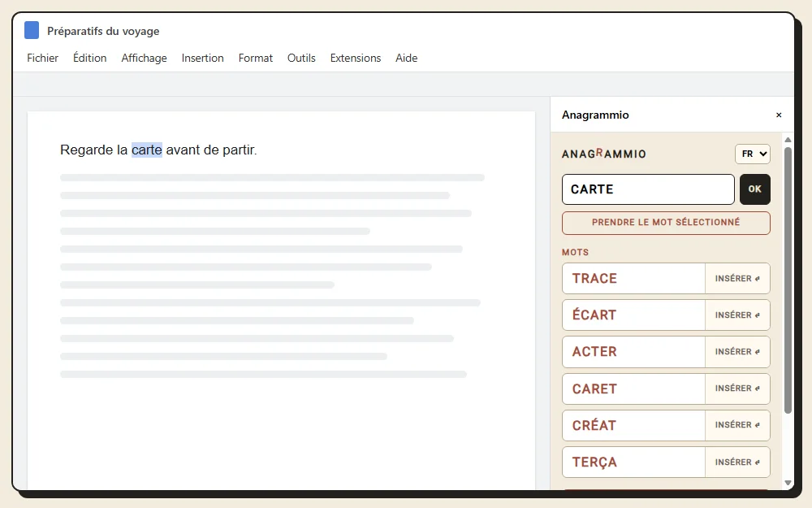Open the Édition menu
This screenshot has width=812, height=508.
click(89, 58)
